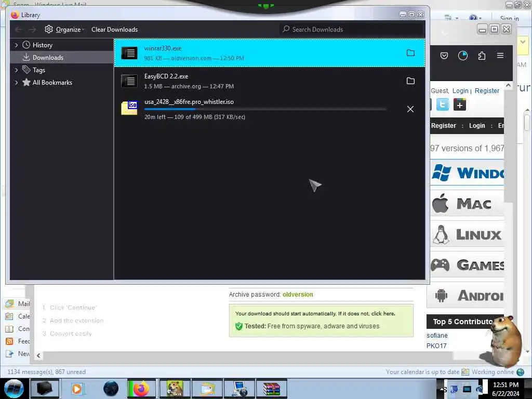Screen dimensions: 532x399
Task: Open Firefox extensions puzzle icon
Action: click(482, 56)
